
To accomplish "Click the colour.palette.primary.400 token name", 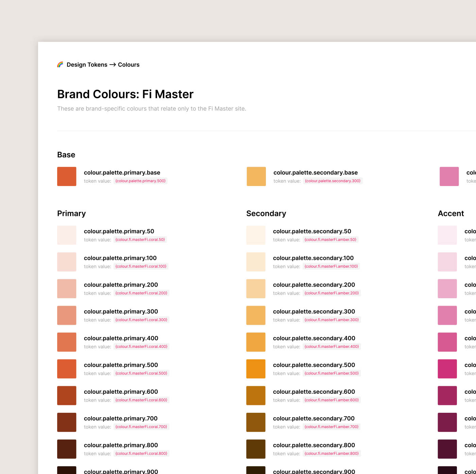I will tap(121, 338).
